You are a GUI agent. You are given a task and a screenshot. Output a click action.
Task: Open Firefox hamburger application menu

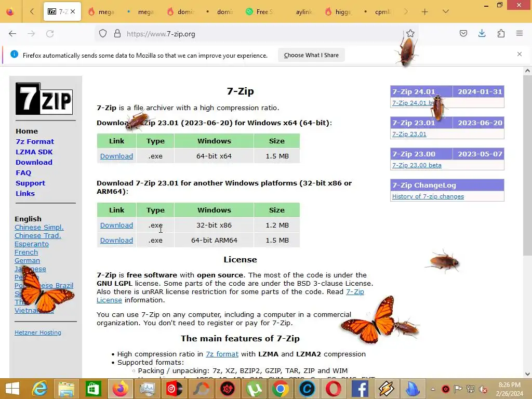click(x=520, y=33)
